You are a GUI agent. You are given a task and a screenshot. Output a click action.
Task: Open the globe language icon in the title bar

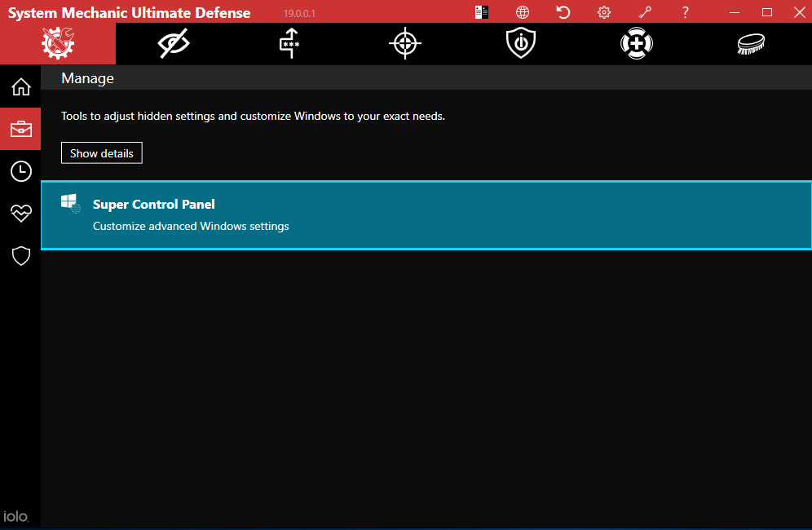(523, 12)
